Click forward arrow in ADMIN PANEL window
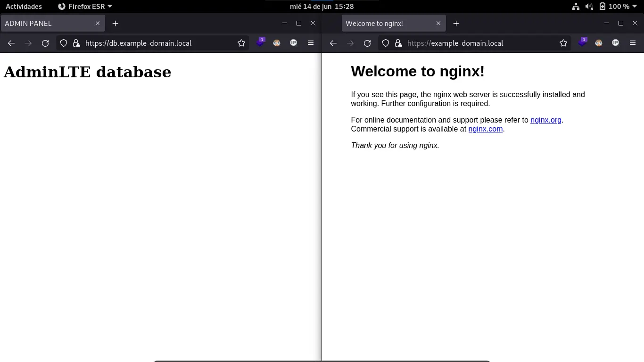The height and width of the screenshot is (362, 644). pyautogui.click(x=28, y=43)
